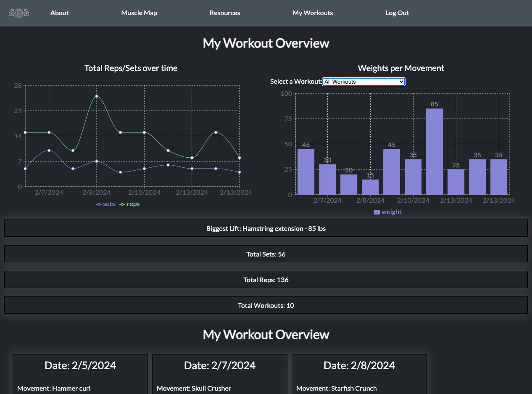
Task: Click the first 45 weight bar
Action: click(306, 172)
